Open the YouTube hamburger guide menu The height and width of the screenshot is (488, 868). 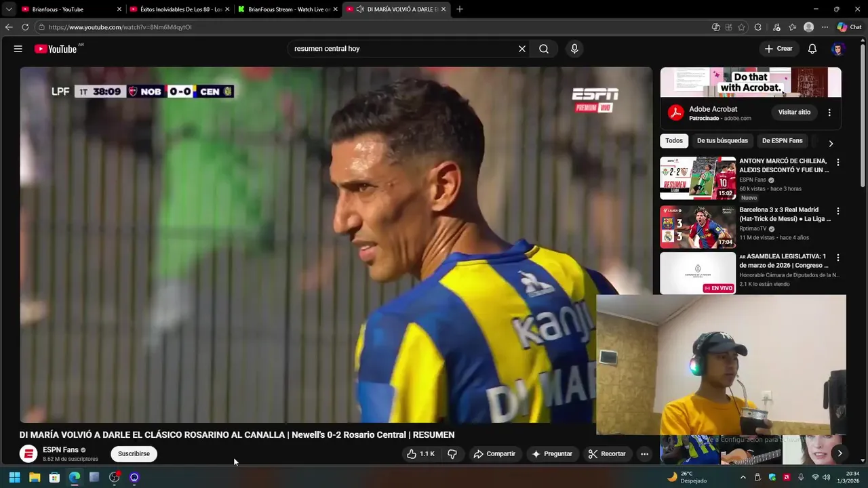[18, 49]
